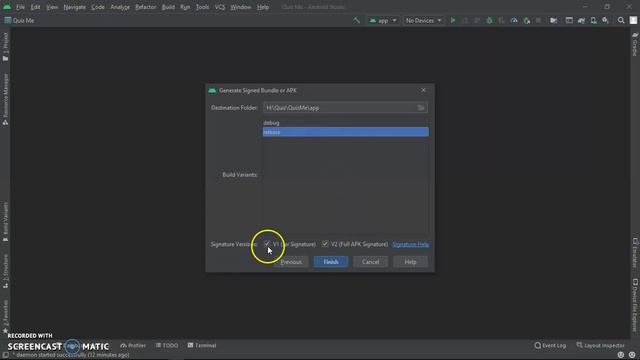640x360 pixels.
Task: Click Attach Debugger to Android Process icon
Action: point(527,20)
